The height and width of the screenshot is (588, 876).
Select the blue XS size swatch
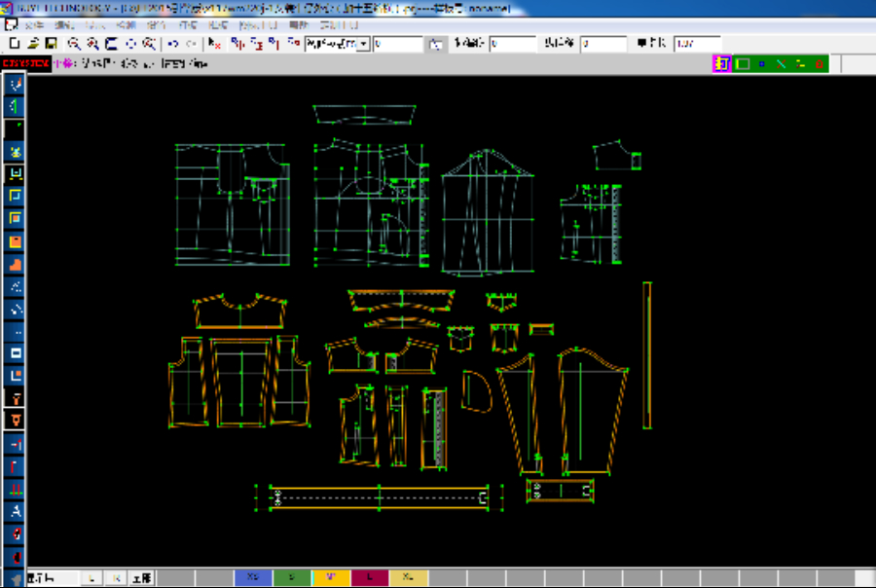(x=253, y=578)
